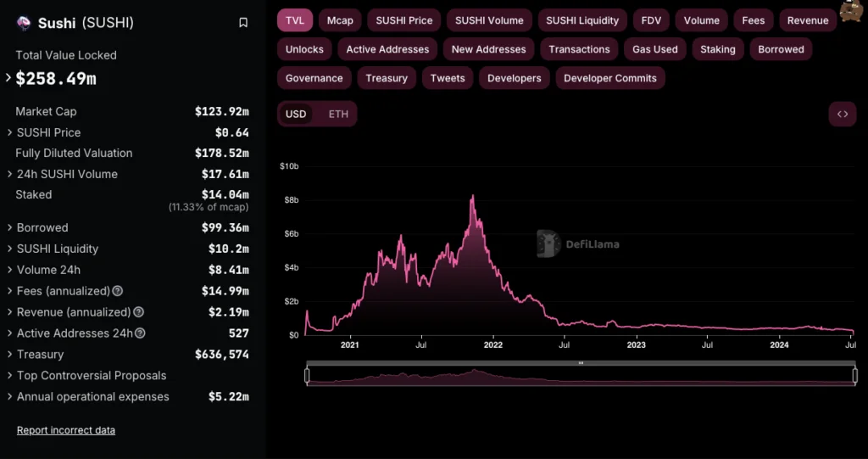
Task: Expand Annual operational expenses row
Action: click(x=10, y=397)
